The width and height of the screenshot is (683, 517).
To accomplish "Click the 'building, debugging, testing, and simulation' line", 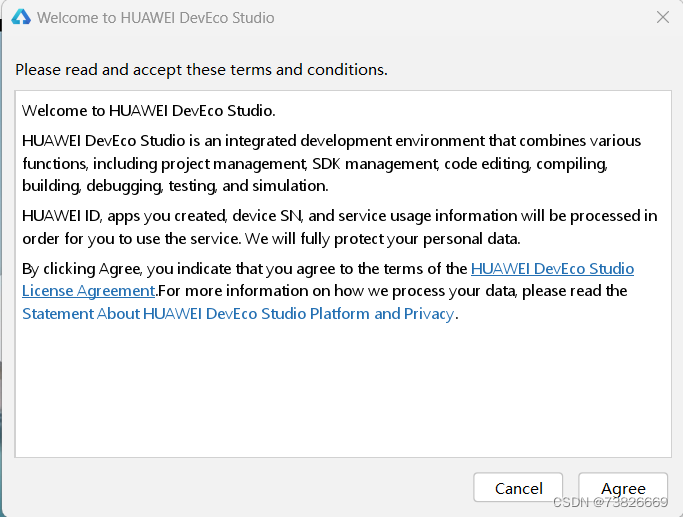I will (x=174, y=186).
